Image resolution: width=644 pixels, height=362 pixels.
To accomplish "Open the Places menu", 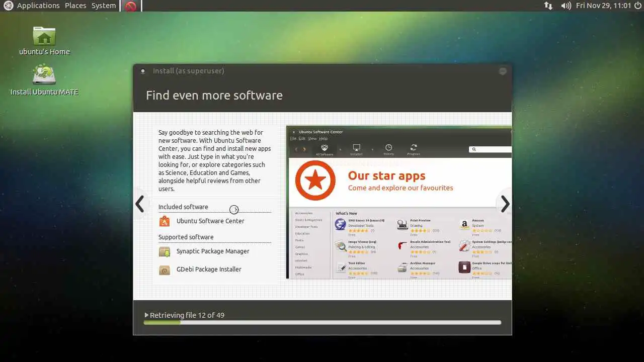I will pyautogui.click(x=75, y=6).
